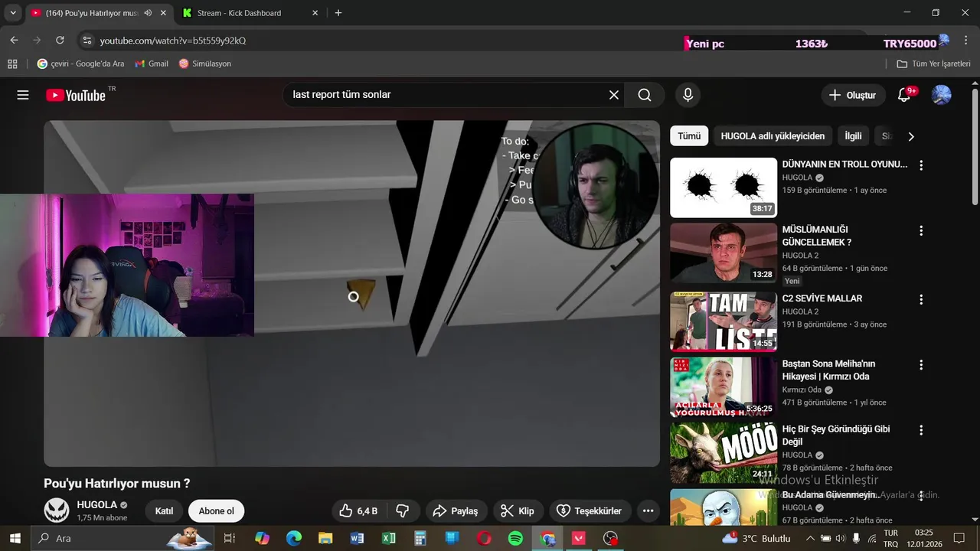Screen dimensions: 980x551
Task: Click the Paylaş share button
Action: pos(455,510)
